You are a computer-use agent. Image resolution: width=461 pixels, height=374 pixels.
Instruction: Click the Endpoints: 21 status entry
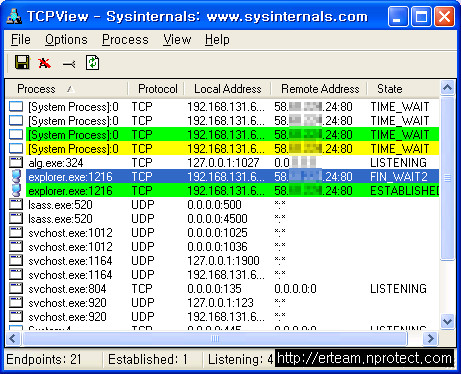pyautogui.click(x=44, y=359)
